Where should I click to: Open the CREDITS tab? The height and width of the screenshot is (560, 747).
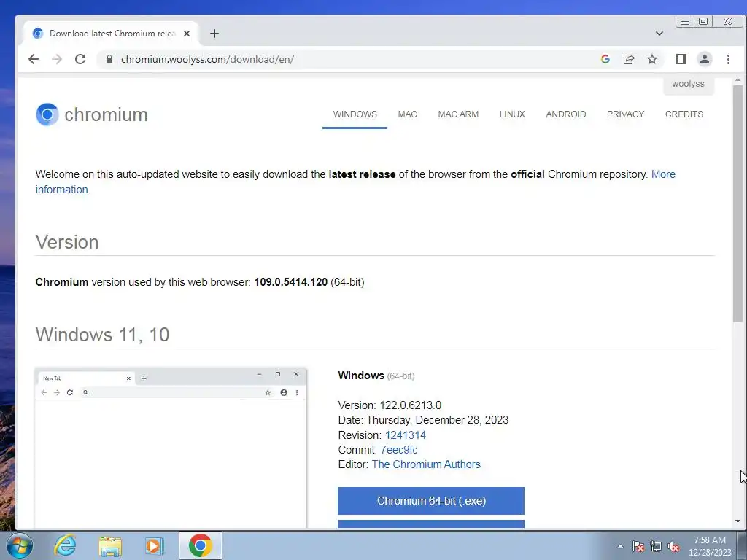pos(684,114)
